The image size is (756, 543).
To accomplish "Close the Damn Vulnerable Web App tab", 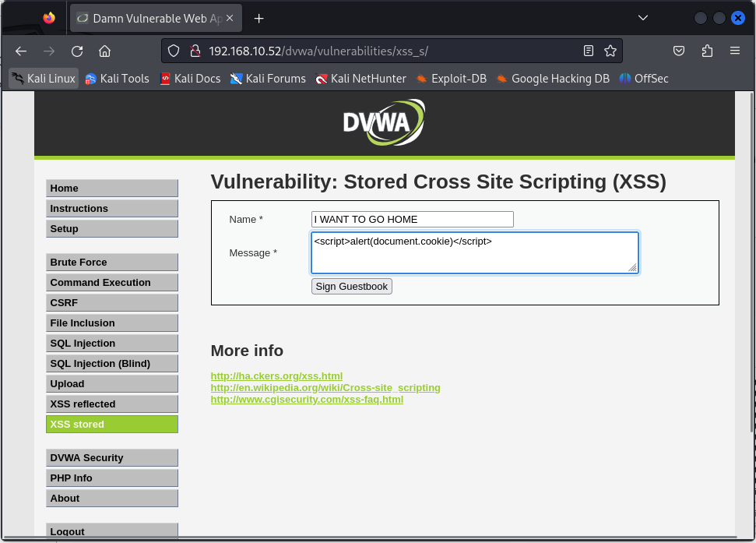I will tap(230, 18).
